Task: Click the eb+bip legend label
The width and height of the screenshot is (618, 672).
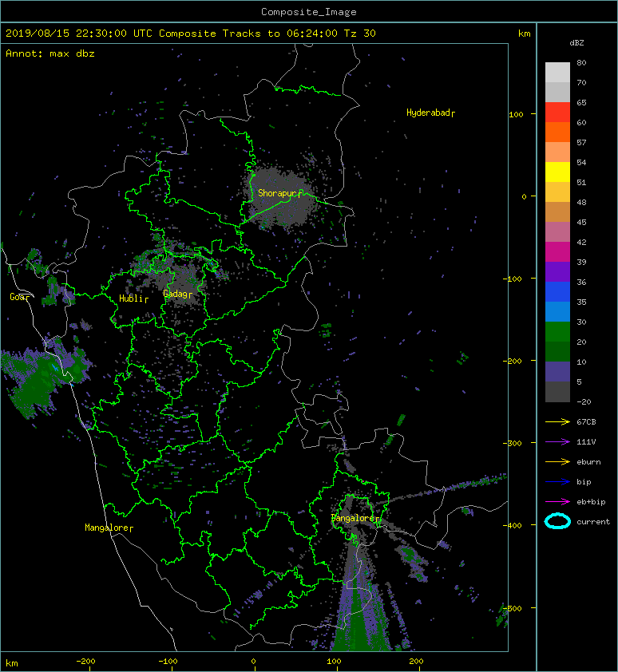Action: [x=591, y=502]
